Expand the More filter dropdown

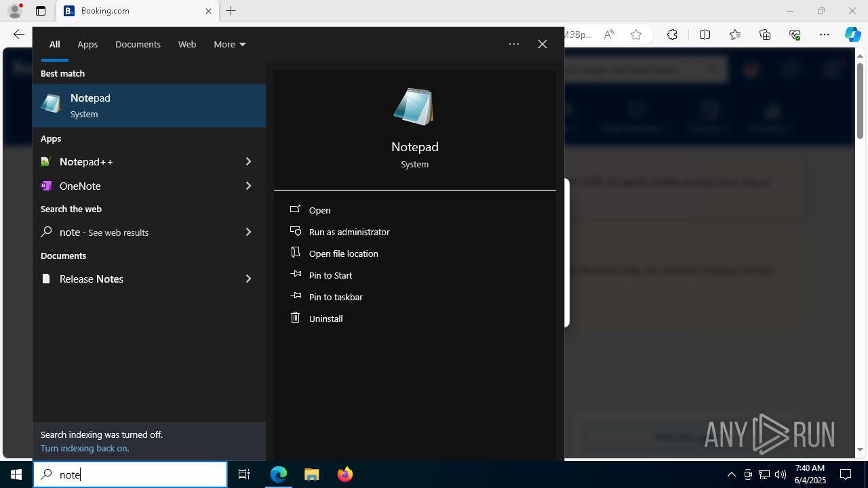(230, 44)
